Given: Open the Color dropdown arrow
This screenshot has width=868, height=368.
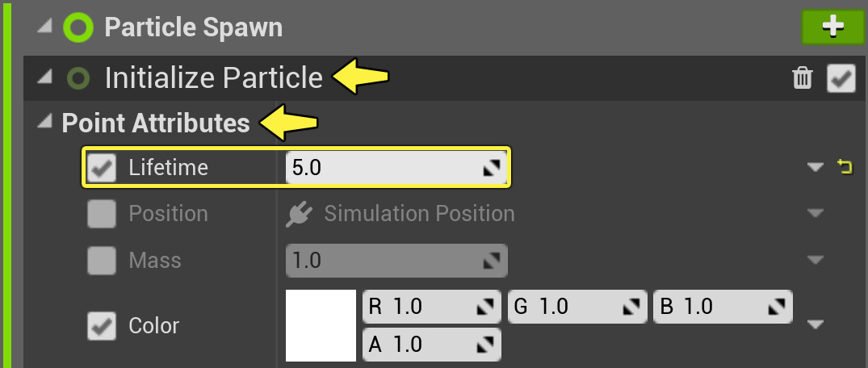Looking at the screenshot, I should point(815,325).
